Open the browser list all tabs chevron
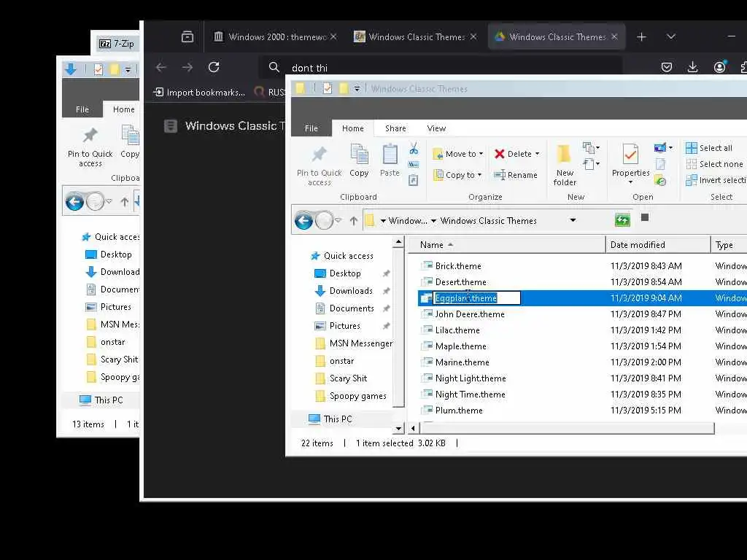Screen dimensions: 747x560 (671, 36)
